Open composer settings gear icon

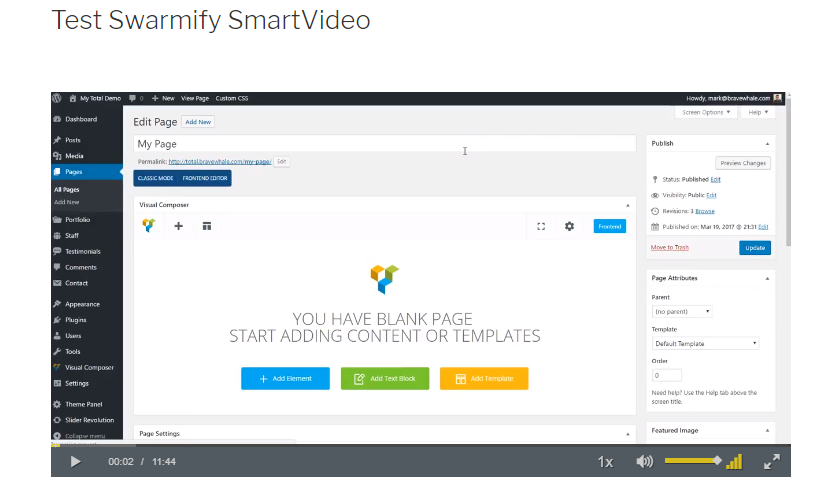[x=569, y=226]
